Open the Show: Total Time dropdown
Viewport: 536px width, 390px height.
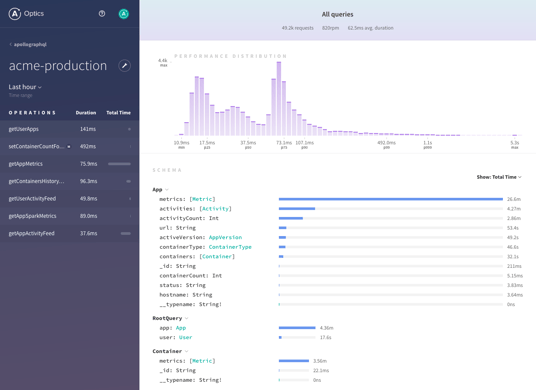tap(499, 177)
